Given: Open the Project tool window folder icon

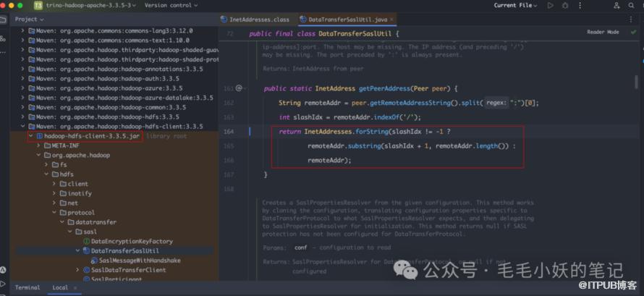Looking at the screenshot, I should tap(4, 19).
